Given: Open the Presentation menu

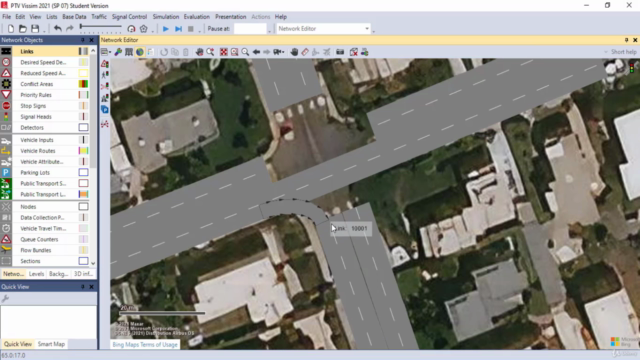Looking at the screenshot, I should tap(231, 17).
